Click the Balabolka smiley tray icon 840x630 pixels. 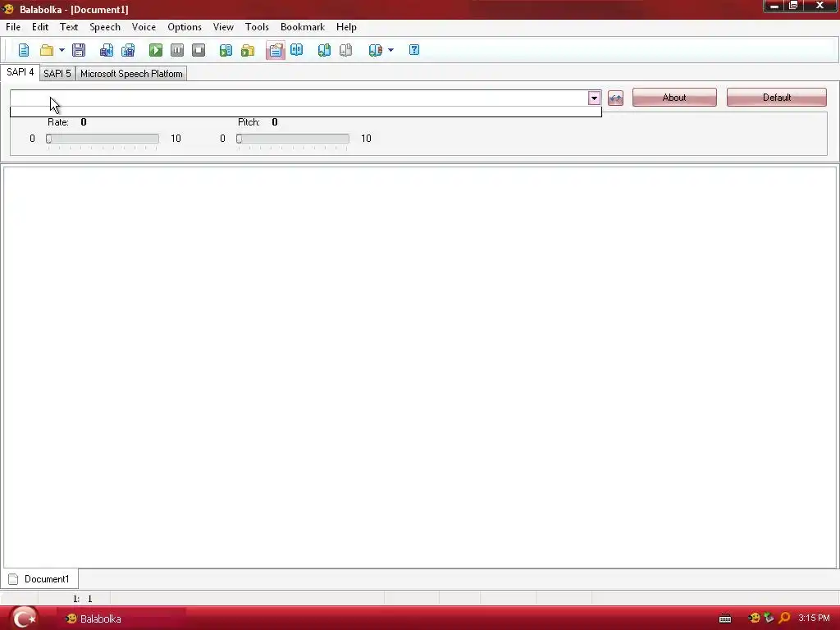coord(755,619)
